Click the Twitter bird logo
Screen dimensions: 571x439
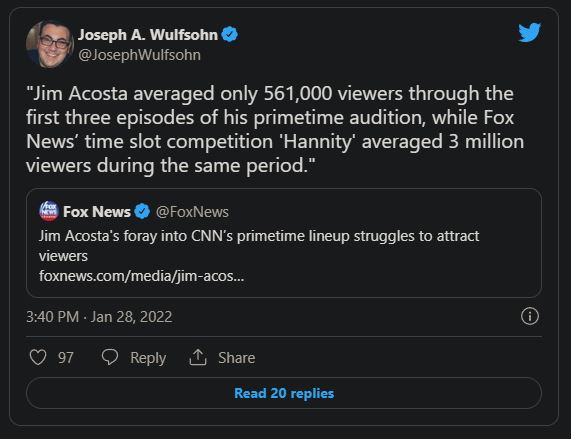pyautogui.click(x=529, y=33)
